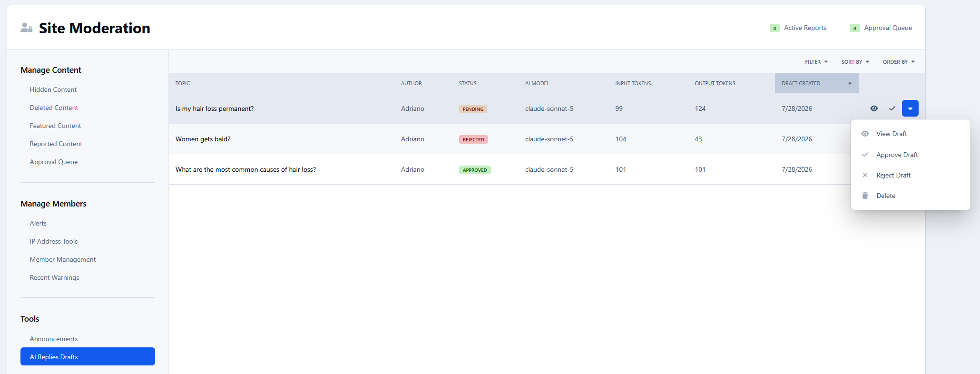This screenshot has width=980, height=374.
Task: Click the PENDING status badge
Action: pyautogui.click(x=473, y=109)
